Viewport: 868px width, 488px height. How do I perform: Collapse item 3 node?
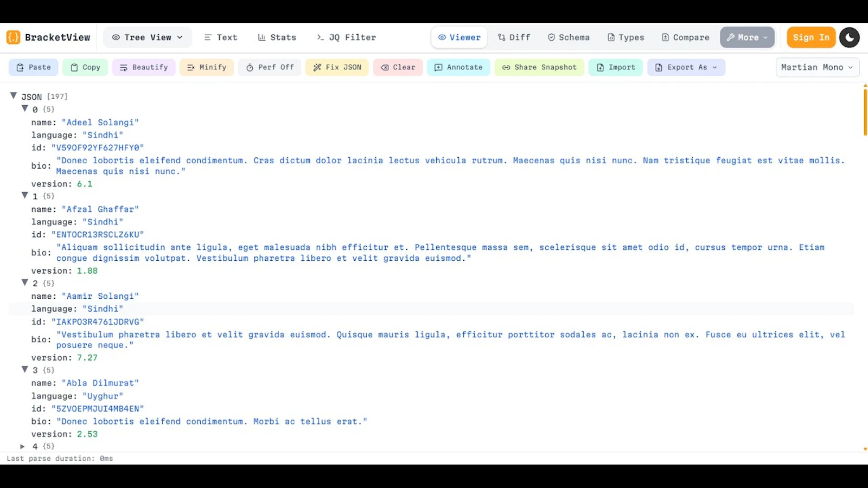pos(24,369)
